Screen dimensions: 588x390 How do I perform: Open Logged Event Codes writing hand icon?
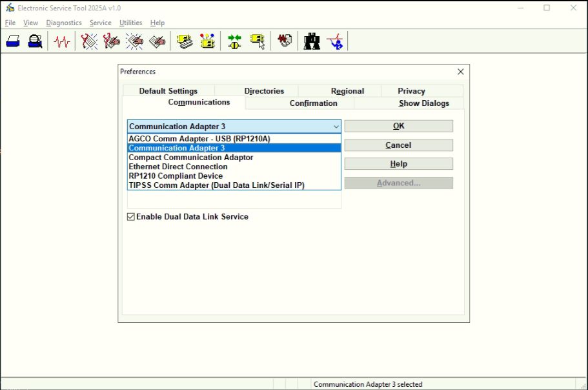(157, 41)
